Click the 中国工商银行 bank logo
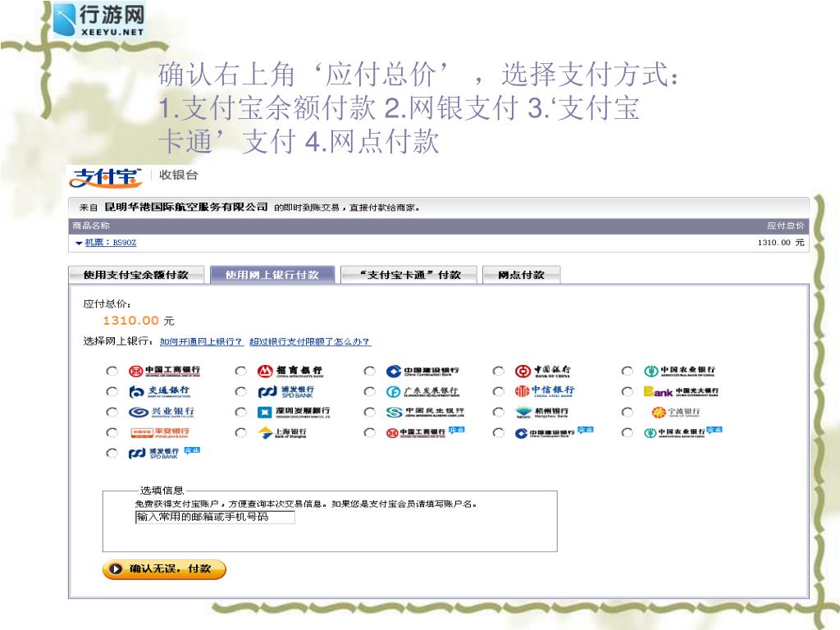 [164, 371]
